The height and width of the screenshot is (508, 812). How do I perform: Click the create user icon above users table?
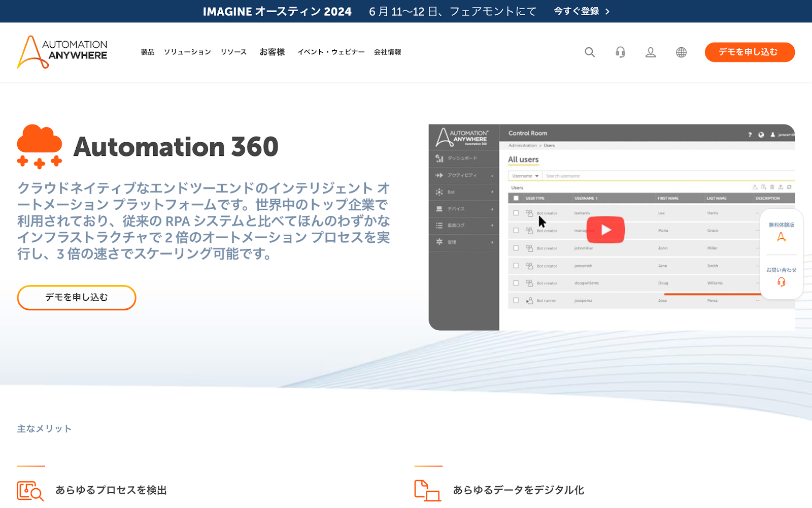point(755,187)
